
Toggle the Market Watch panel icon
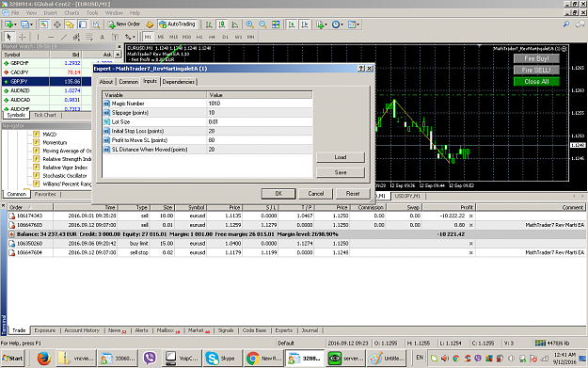(44, 24)
